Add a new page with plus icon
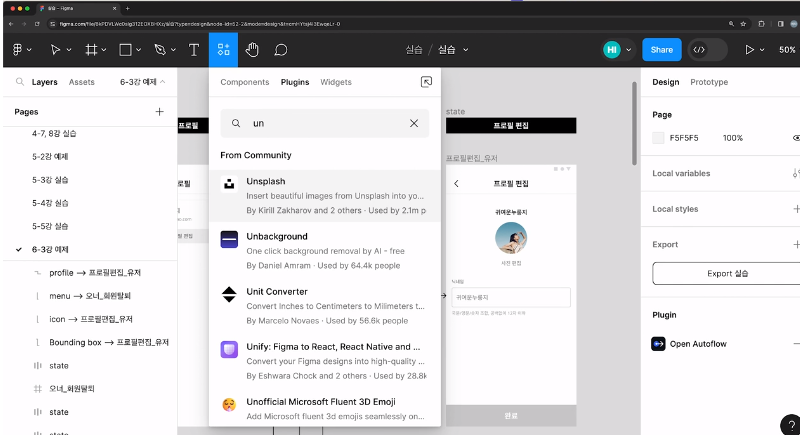The image size is (800, 435). (x=160, y=111)
